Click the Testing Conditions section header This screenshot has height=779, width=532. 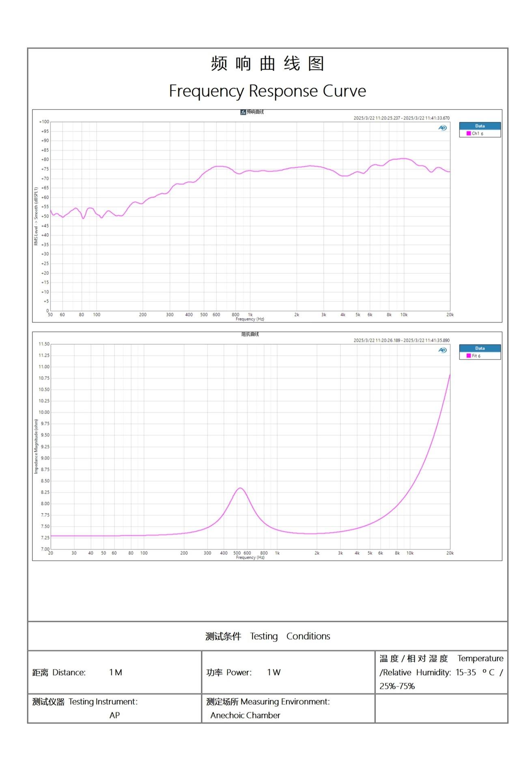click(x=267, y=636)
